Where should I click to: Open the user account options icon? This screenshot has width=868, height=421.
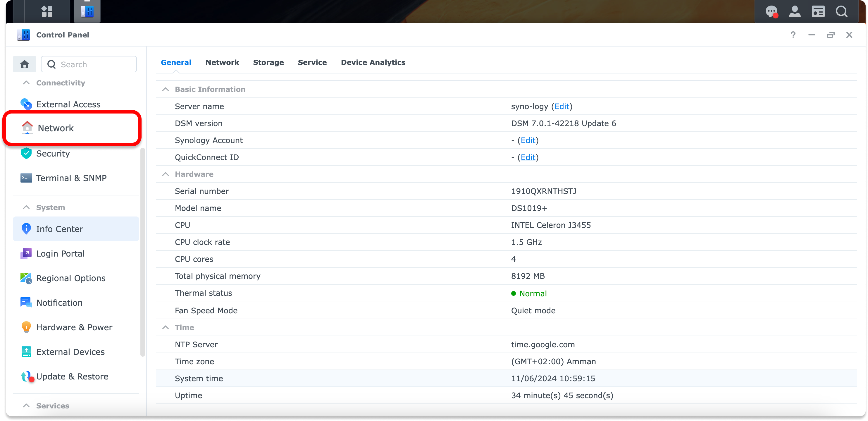(795, 11)
